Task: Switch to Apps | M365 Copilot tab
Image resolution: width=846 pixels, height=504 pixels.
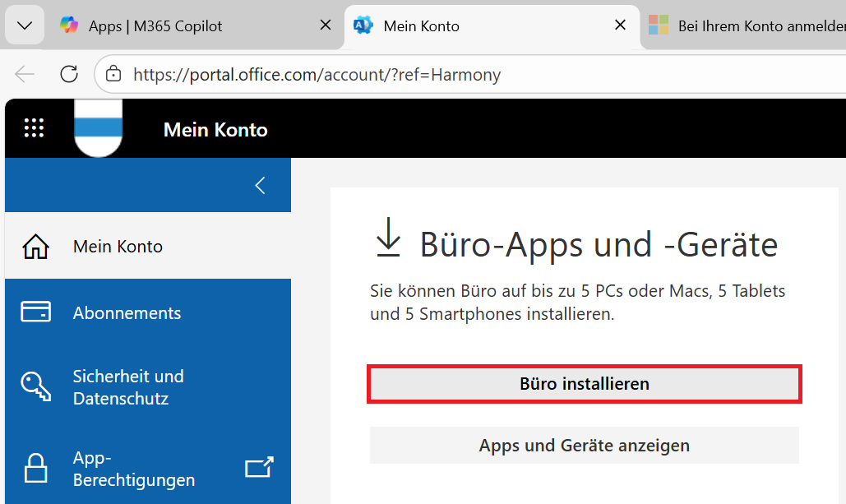Action: [x=155, y=26]
